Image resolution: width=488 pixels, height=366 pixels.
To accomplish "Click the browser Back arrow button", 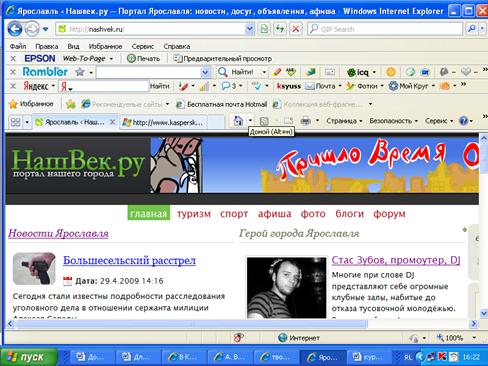I will click(x=15, y=29).
